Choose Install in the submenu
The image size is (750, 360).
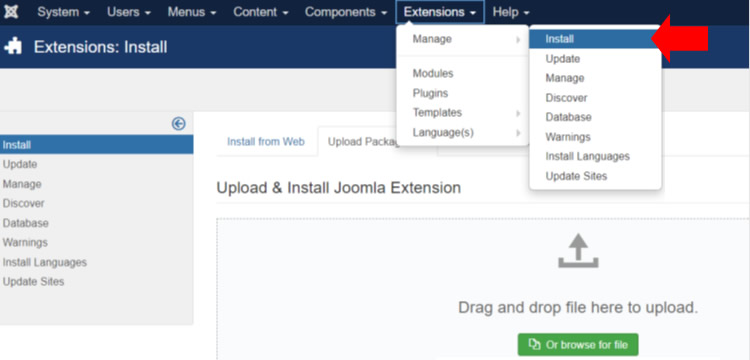[595, 39]
